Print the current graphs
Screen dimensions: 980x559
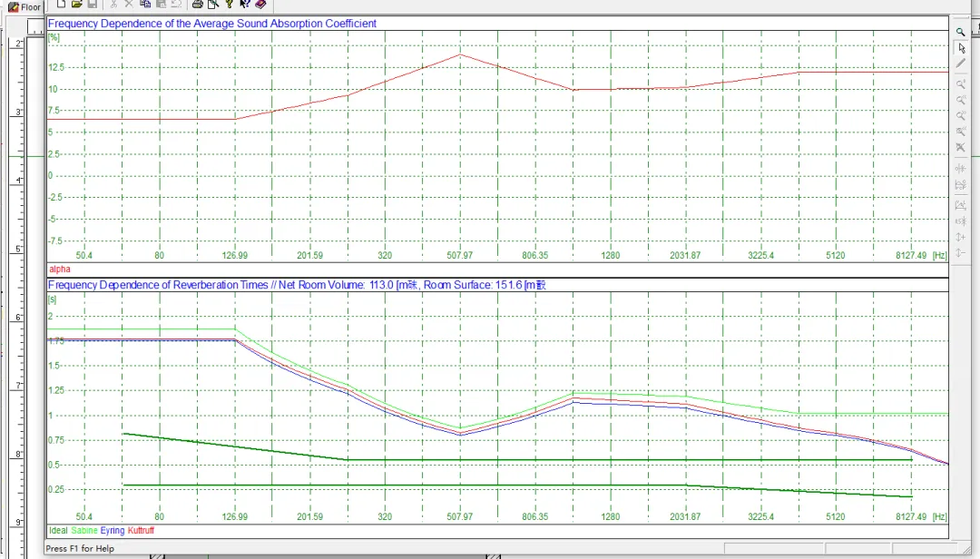click(198, 4)
